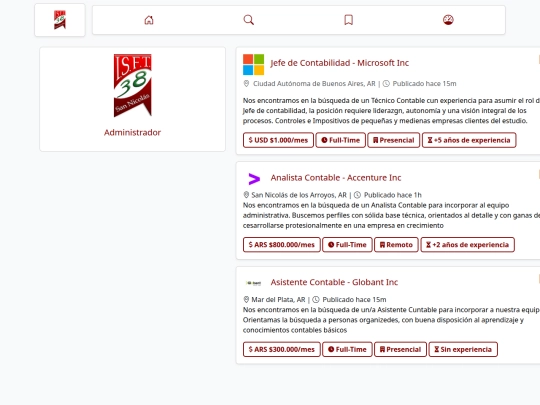Click the location pin icon on Globant job
This screenshot has width=540, height=405.
coord(246,299)
